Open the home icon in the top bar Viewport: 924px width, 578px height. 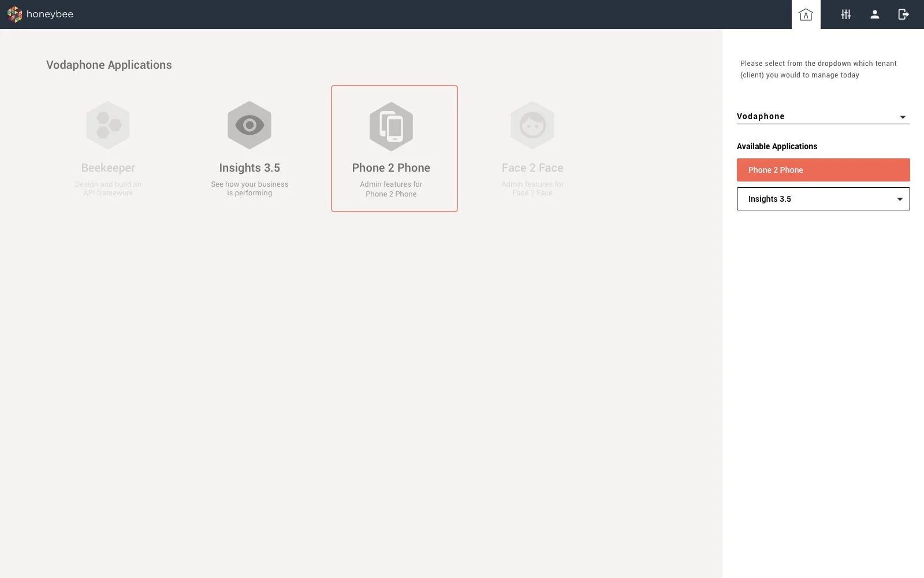(x=806, y=14)
